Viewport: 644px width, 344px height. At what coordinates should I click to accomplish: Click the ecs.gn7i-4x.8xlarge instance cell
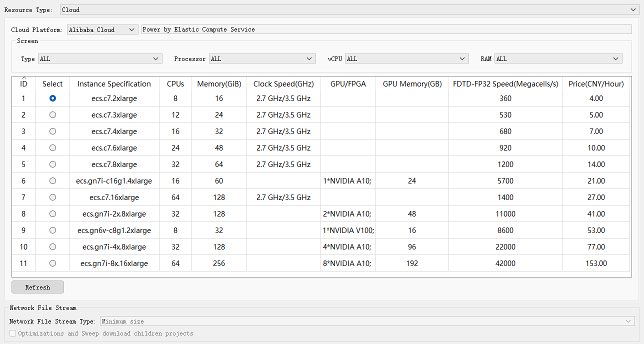pyautogui.click(x=114, y=247)
